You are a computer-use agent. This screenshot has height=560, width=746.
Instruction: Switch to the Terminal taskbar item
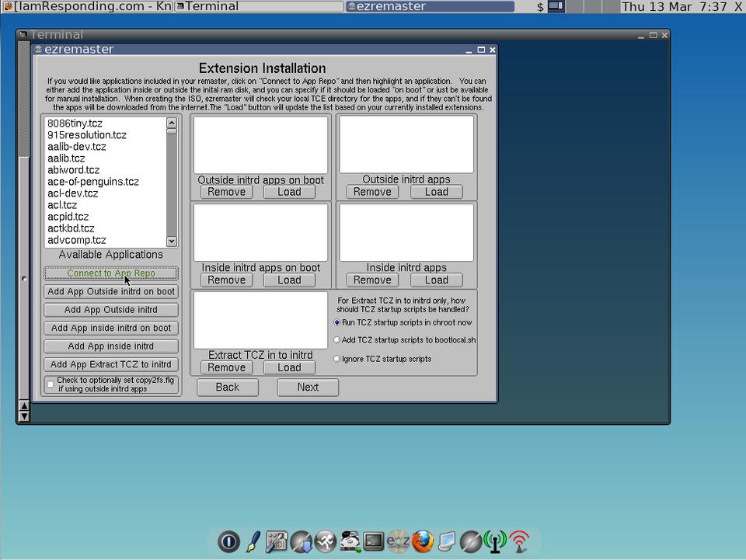click(258, 7)
